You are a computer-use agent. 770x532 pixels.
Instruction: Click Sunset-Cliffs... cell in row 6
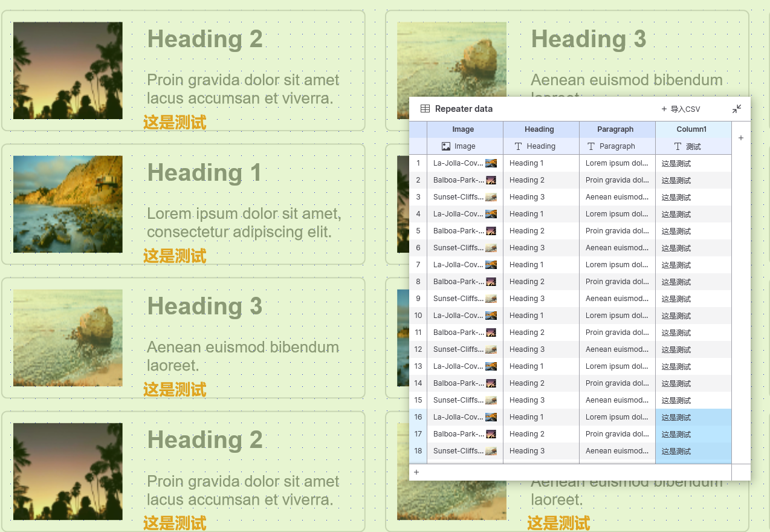[465, 248]
